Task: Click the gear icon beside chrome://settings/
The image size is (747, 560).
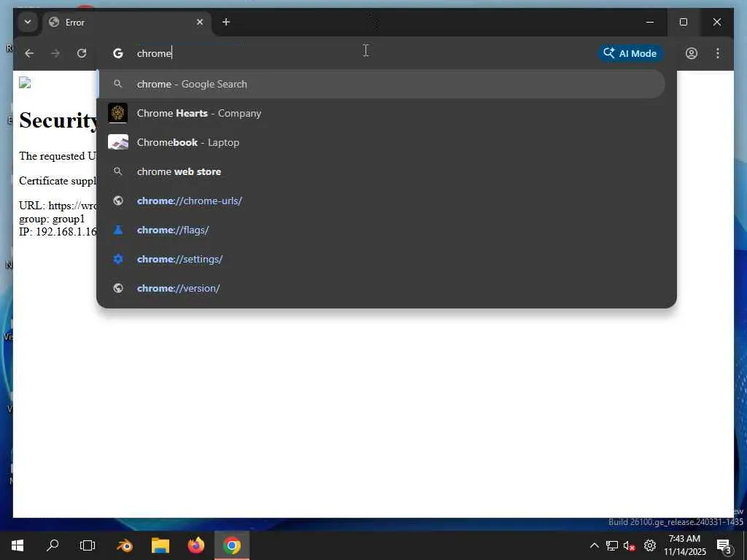Action: [x=118, y=259]
